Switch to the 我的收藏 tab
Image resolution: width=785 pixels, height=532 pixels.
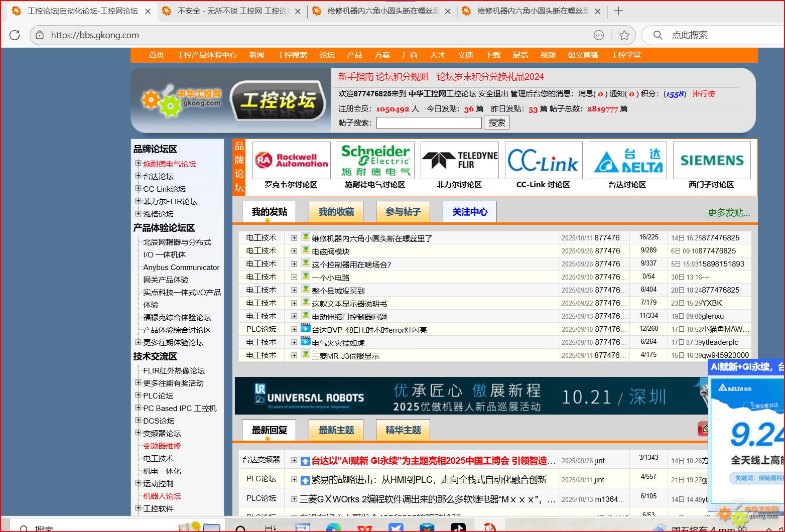pos(336,212)
